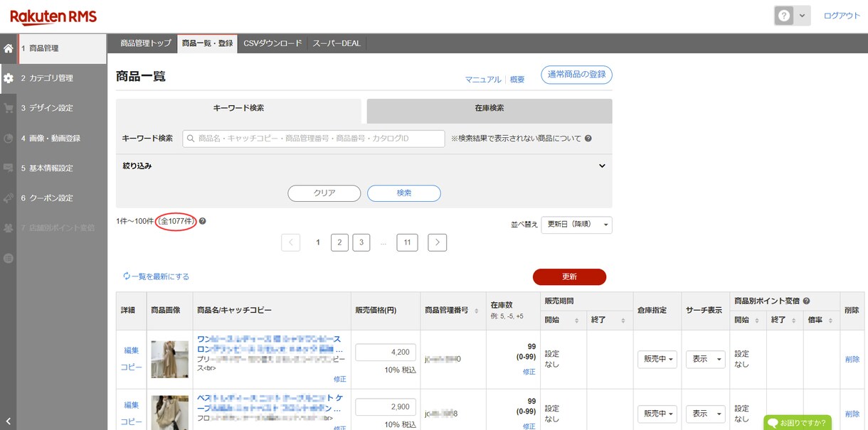Image resolution: width=868 pixels, height=430 pixels.
Task: Open 3 デザイン設定 in the sidebar
Action: pos(62,108)
